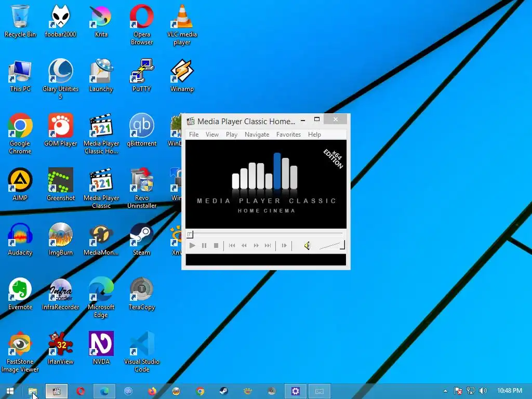Click the Media Player Classic logo video area
This screenshot has height=399, width=532.
click(266, 184)
